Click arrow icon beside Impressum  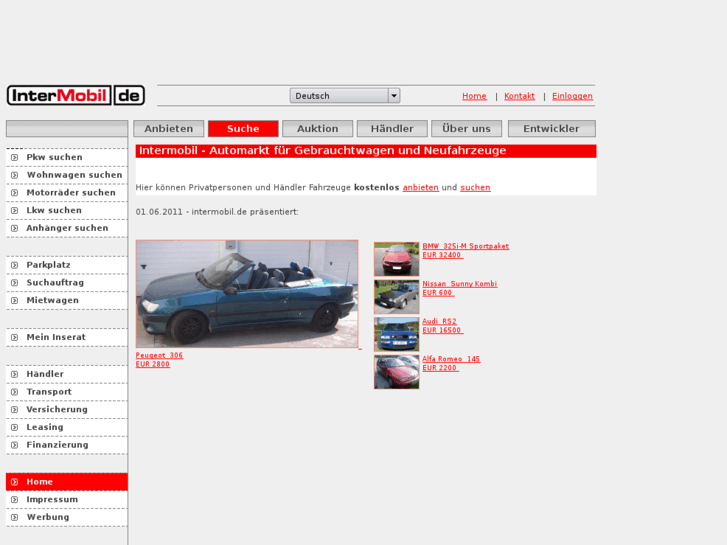pos(14,500)
